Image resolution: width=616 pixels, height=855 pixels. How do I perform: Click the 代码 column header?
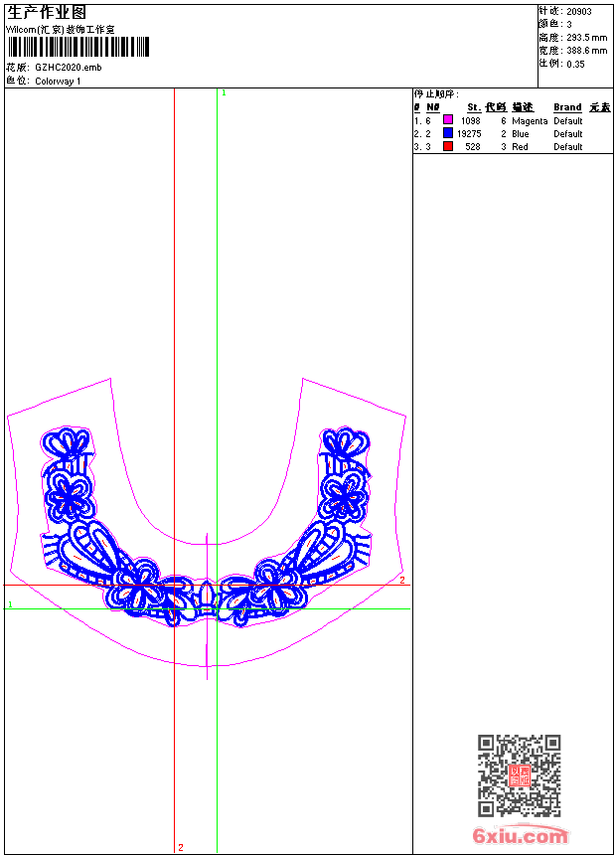click(x=496, y=107)
